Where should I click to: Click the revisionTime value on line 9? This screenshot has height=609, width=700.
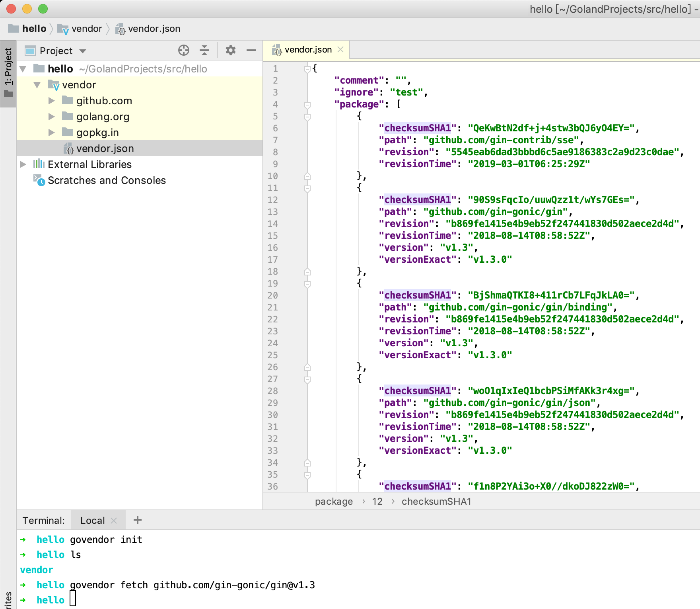pos(529,164)
